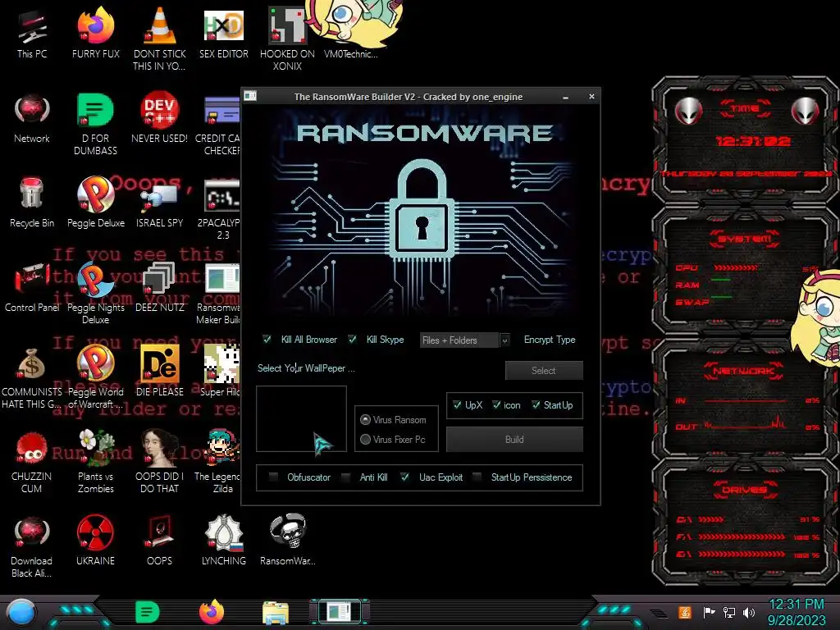Click the NETWORK widget header

[744, 370]
